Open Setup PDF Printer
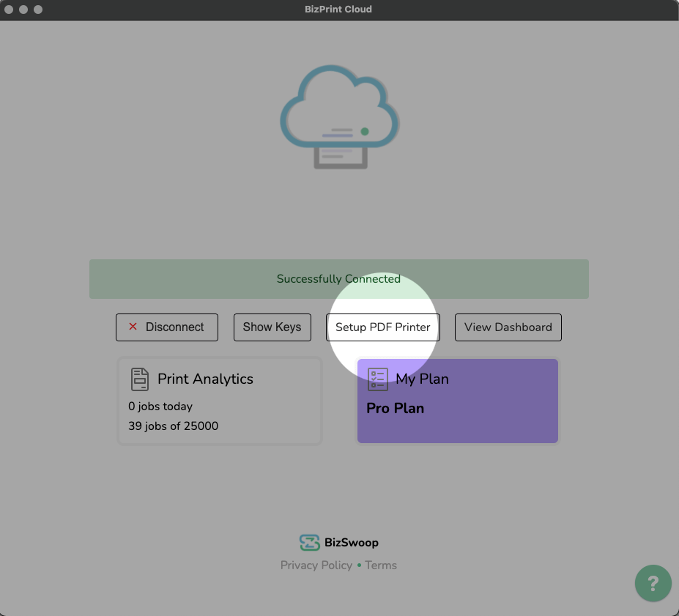This screenshot has width=679, height=616. click(382, 327)
